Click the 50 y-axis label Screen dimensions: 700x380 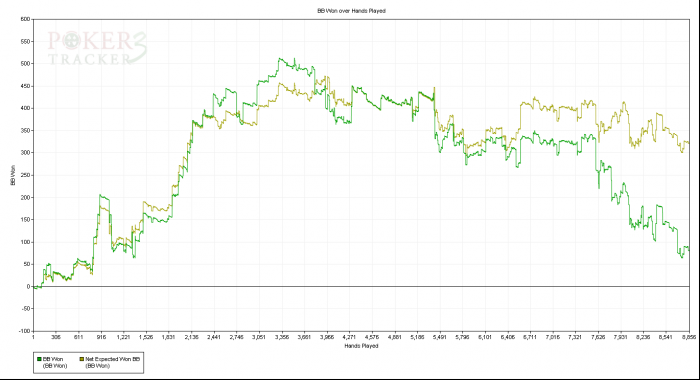click(x=26, y=264)
